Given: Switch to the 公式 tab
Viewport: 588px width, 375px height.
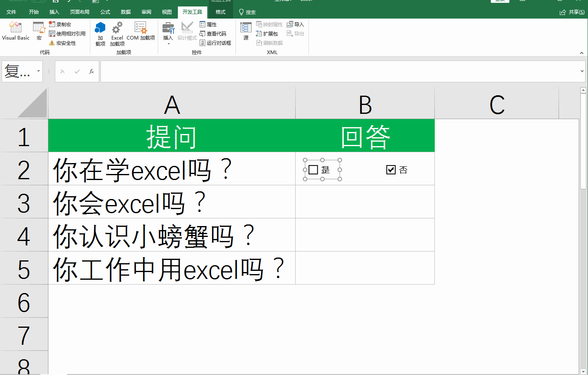Looking at the screenshot, I should [x=105, y=12].
